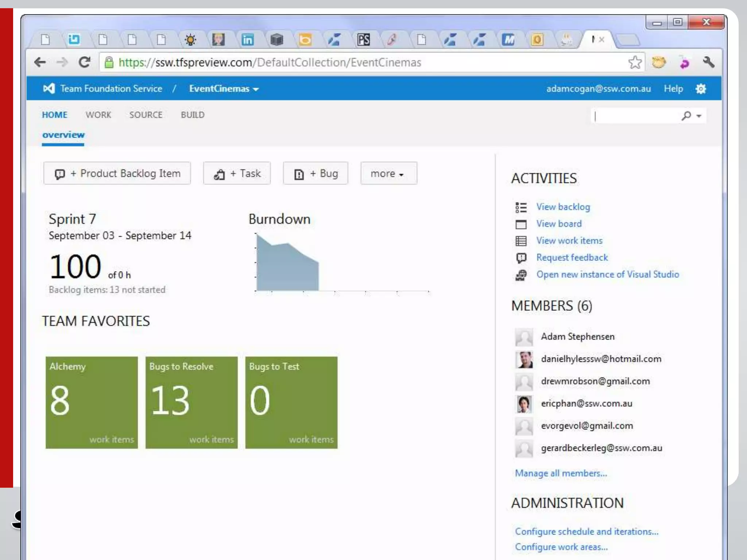This screenshot has height=560, width=747.
Task: Click the Visual Studio logo in header
Action: [x=49, y=89]
